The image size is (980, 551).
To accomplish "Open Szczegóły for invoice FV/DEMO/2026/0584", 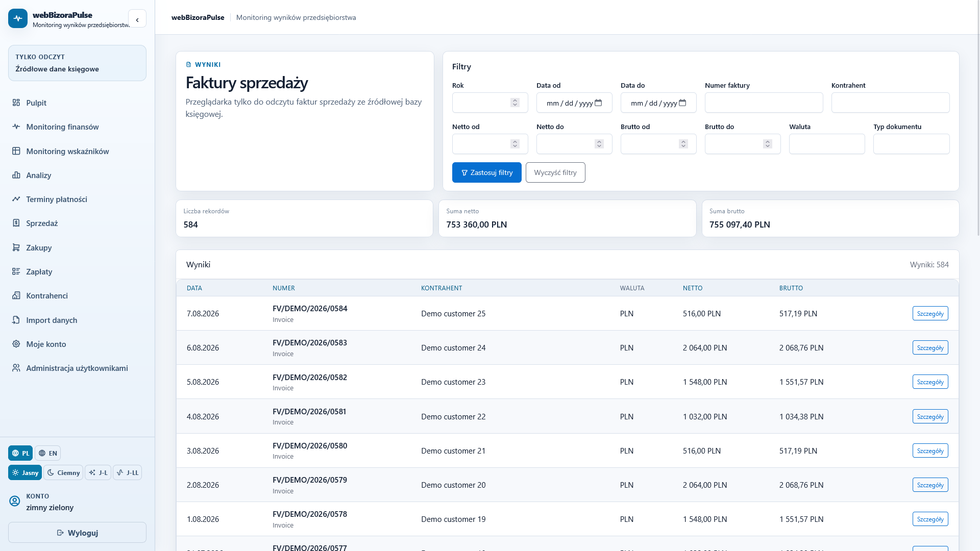I will (x=930, y=313).
